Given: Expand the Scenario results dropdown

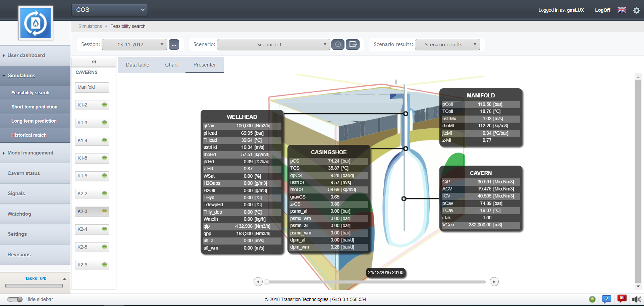Looking at the screenshot, I should click(x=447, y=45).
